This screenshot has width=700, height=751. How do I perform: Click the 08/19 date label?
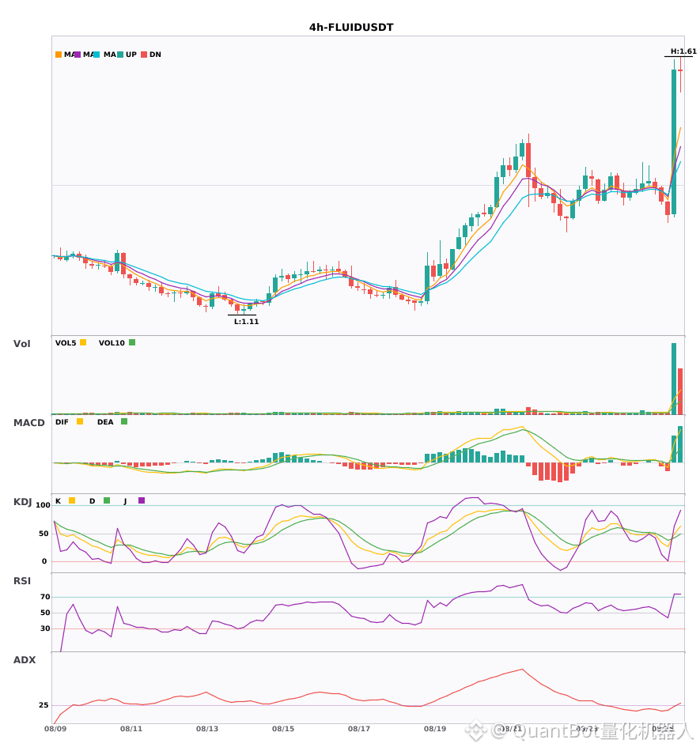click(435, 729)
